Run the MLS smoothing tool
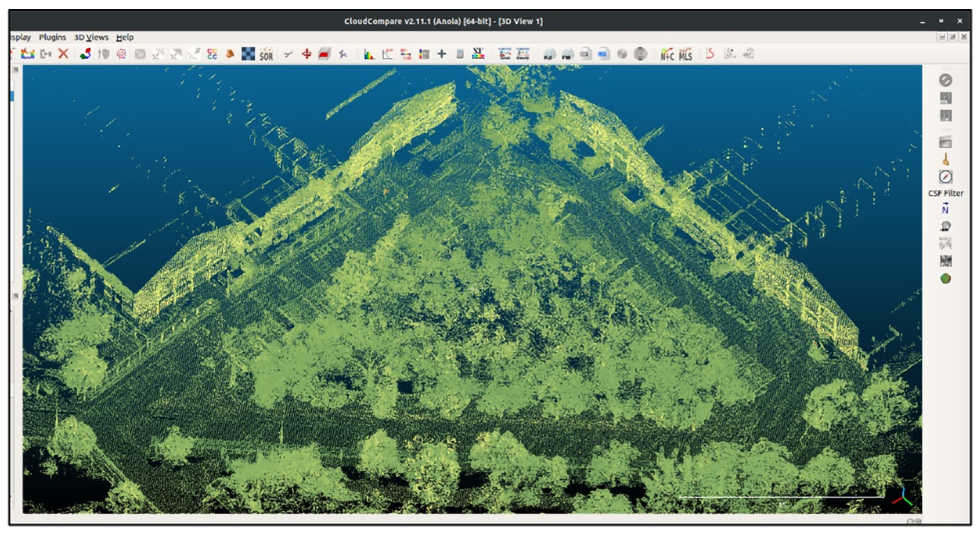The image size is (980, 535). (x=685, y=54)
